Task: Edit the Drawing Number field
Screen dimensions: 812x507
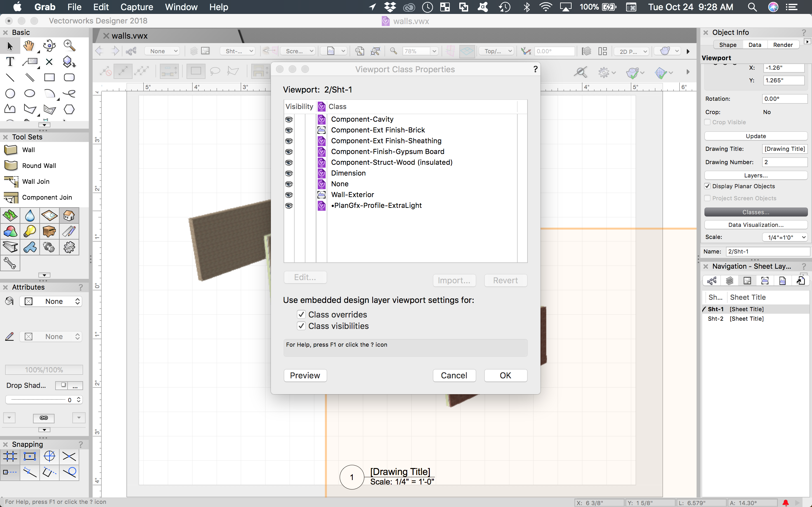Action: point(785,162)
